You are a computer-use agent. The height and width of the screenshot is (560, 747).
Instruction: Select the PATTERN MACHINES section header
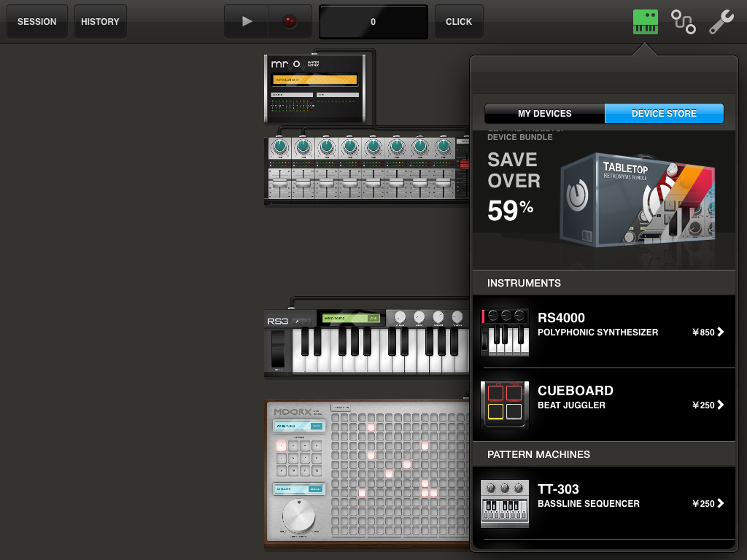click(604, 454)
